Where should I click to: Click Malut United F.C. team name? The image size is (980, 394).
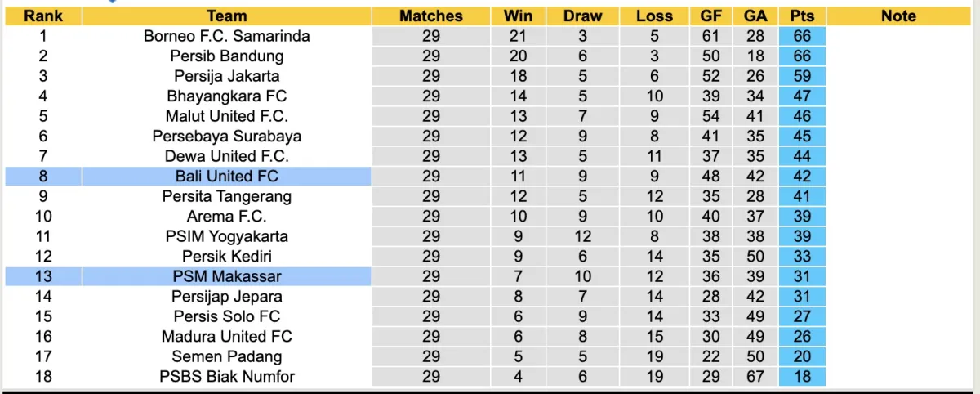pos(227,116)
